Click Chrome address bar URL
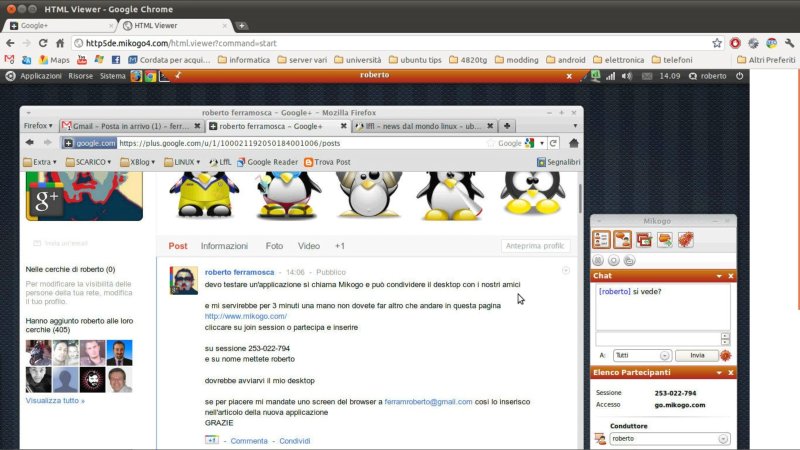This screenshot has width=800, height=450. click(181, 43)
